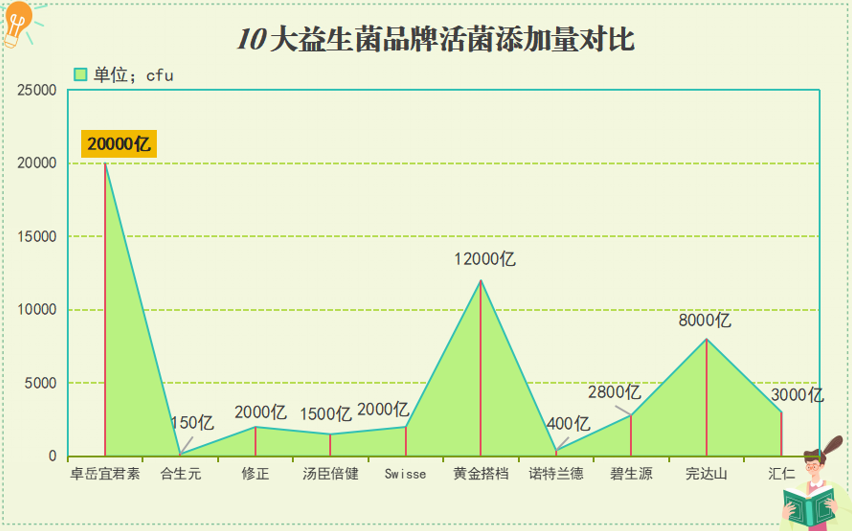The height and width of the screenshot is (531, 852).
Task: Select the 黄金搭档 axis label
Action: click(x=481, y=473)
